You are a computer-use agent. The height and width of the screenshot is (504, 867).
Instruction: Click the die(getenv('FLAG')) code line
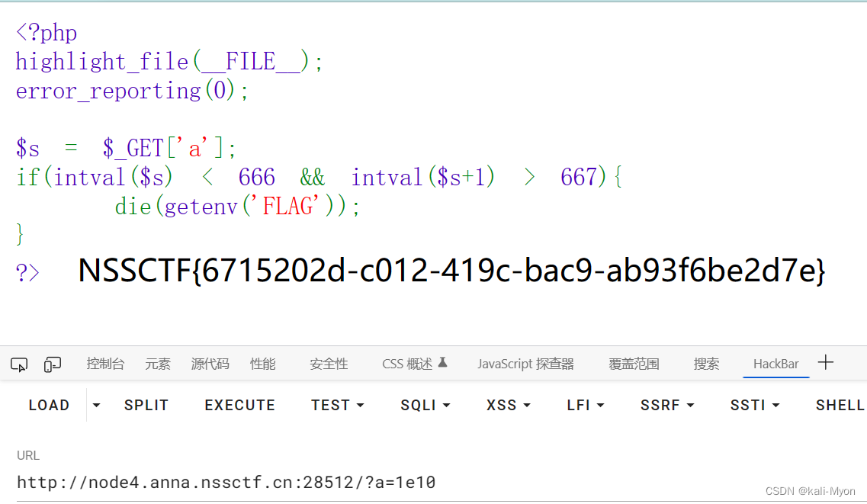pyautogui.click(x=237, y=207)
